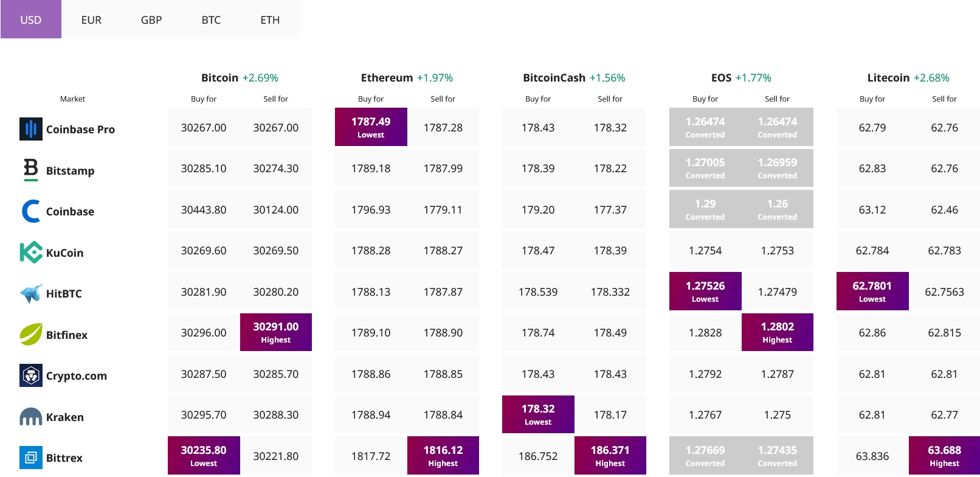Open the Bitcoin column heading
The image size is (980, 477).
point(219,78)
